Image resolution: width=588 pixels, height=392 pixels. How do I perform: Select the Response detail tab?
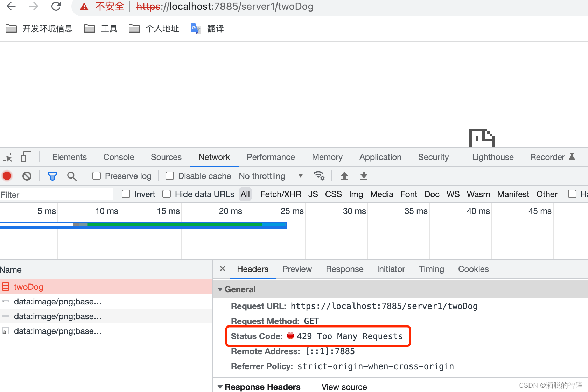click(345, 269)
